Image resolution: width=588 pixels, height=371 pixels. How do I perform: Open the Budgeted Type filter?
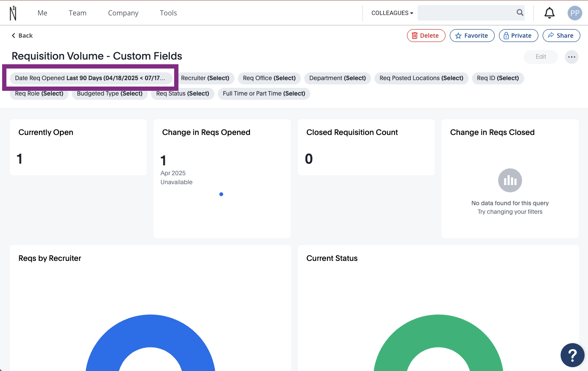[x=110, y=93]
